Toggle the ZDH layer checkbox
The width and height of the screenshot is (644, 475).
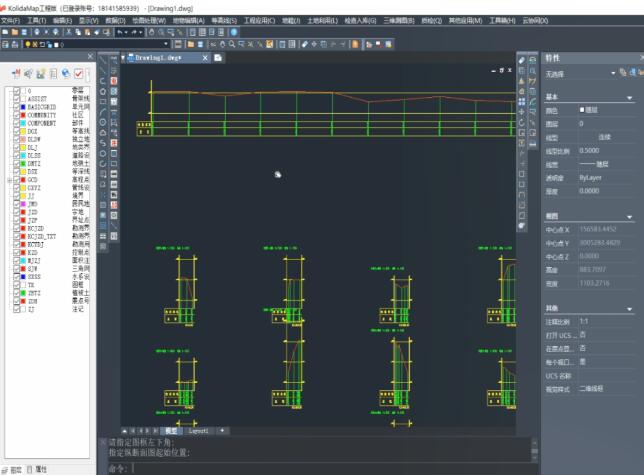coord(17,300)
